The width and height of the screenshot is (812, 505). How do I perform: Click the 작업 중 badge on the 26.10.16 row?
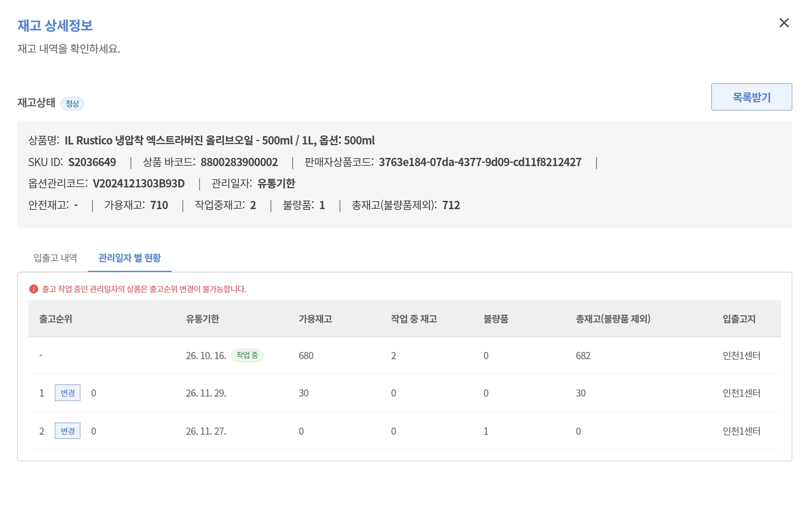coord(247,356)
